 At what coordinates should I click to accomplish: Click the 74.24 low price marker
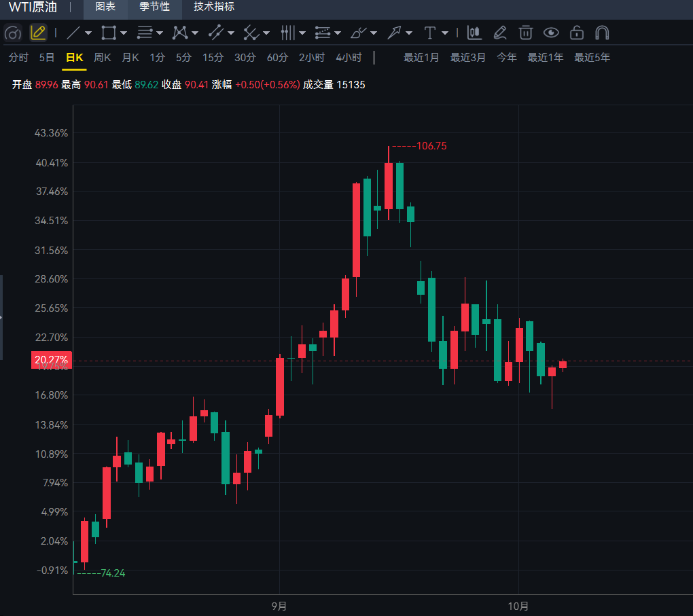[x=113, y=573]
